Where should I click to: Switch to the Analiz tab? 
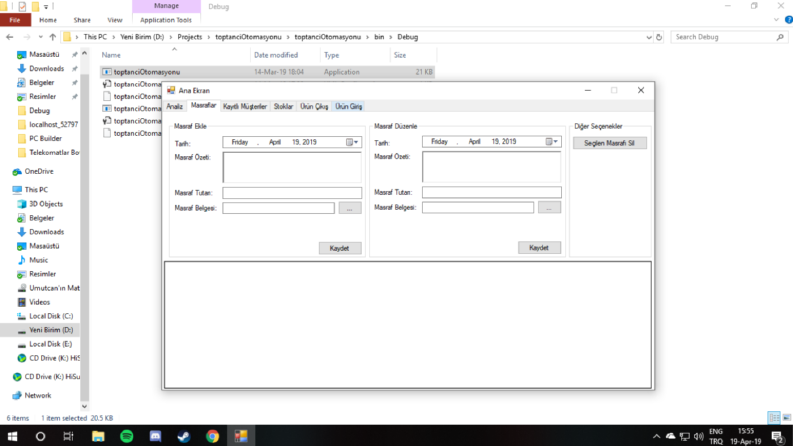coord(174,106)
